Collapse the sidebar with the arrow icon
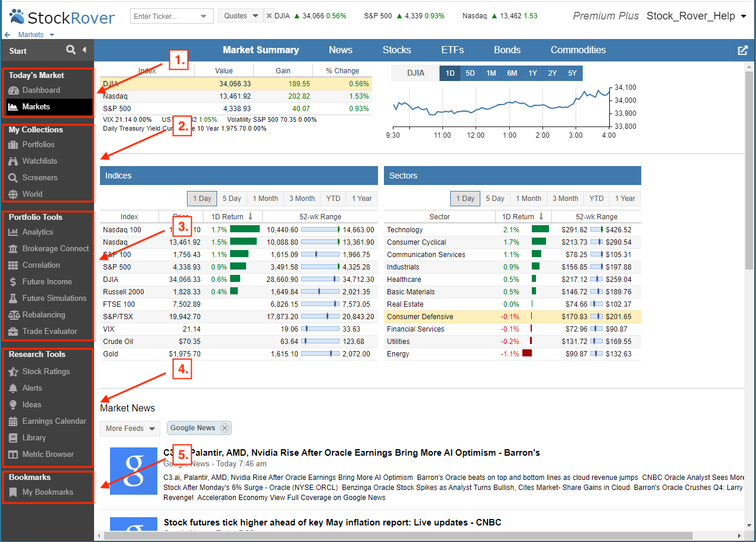 [x=84, y=50]
